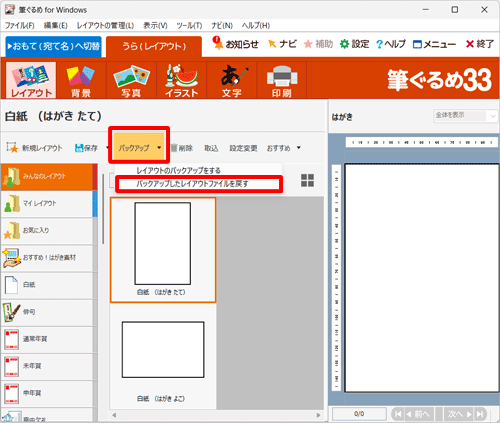
Task: Select the 文字 text tool icon
Action: click(232, 81)
